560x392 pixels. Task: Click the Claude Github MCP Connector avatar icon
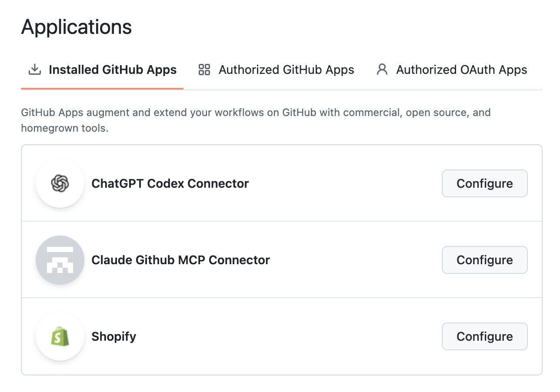coord(60,260)
